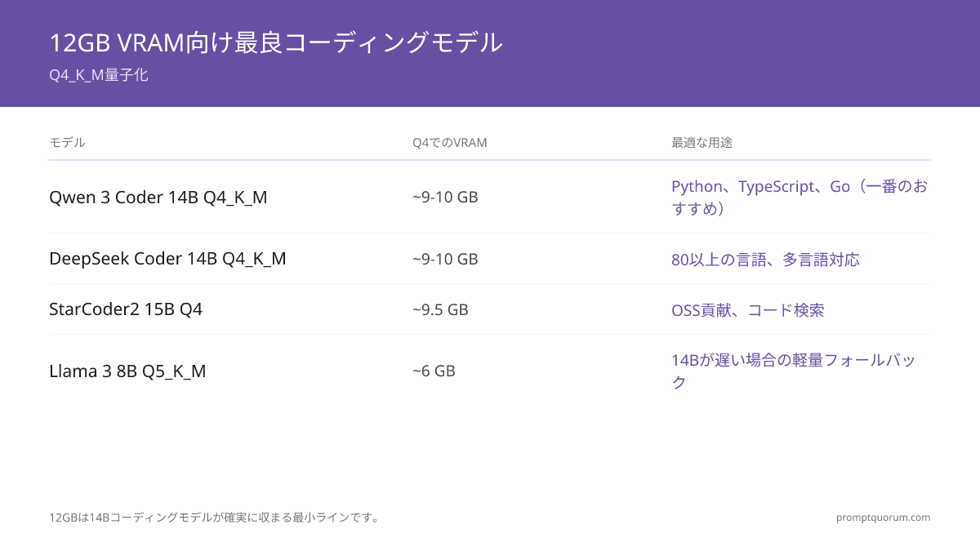This screenshot has height=551, width=980.
Task: Click the 'Q4でのVRAM' column header
Action: 450,143
